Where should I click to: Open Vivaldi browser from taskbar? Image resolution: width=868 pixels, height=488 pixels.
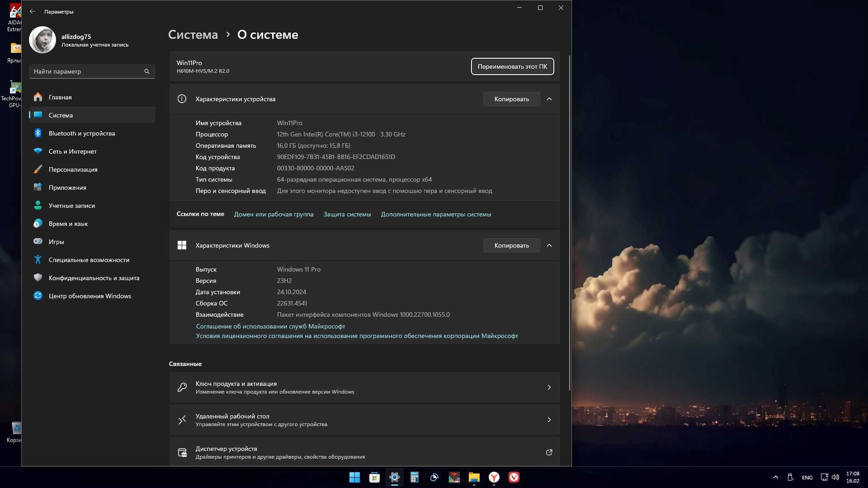(514, 477)
